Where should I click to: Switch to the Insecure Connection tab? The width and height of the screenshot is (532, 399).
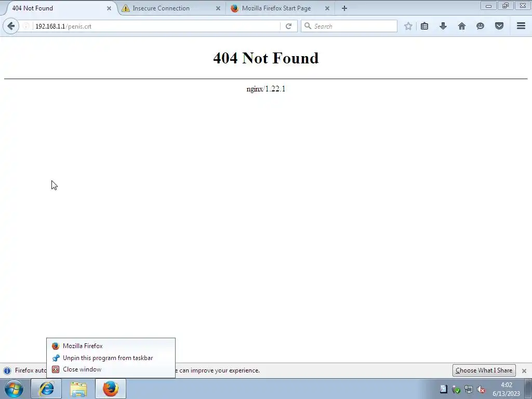click(171, 8)
